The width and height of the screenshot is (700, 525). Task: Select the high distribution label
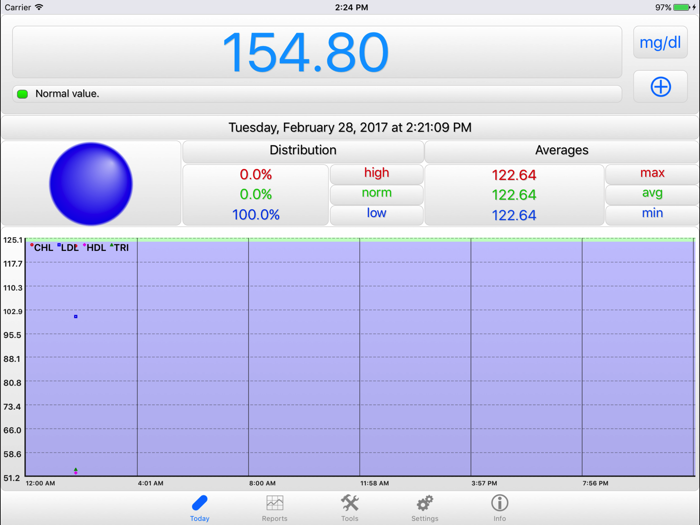(376, 173)
